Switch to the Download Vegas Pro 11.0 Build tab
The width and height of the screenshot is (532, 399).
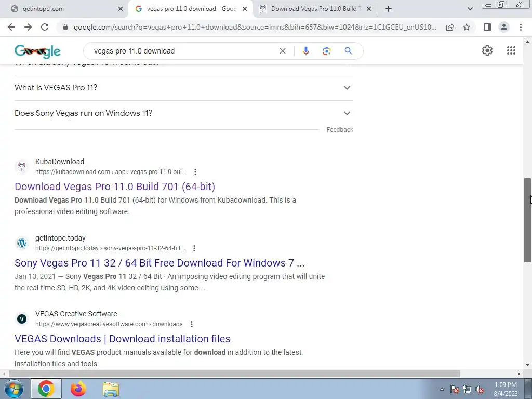(x=315, y=9)
